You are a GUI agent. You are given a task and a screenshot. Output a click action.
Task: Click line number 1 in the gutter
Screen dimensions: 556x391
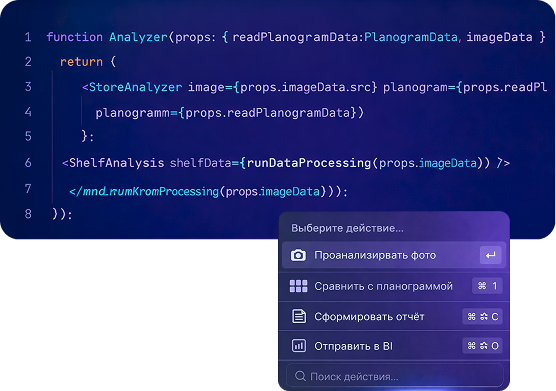tap(28, 37)
